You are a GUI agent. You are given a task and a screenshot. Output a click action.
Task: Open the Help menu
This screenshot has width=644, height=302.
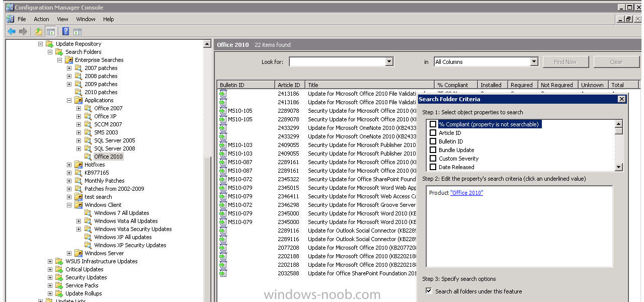pyautogui.click(x=109, y=19)
